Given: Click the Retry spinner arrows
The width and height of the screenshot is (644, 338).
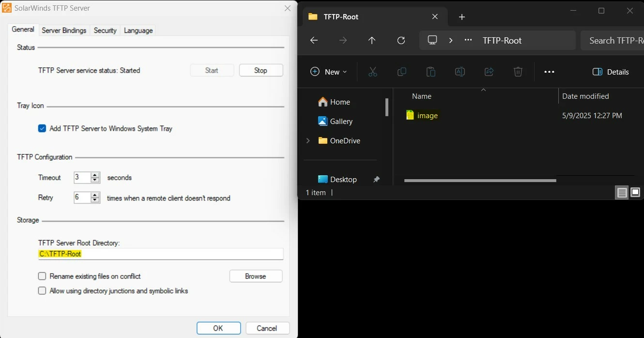Looking at the screenshot, I should pyautogui.click(x=95, y=197).
